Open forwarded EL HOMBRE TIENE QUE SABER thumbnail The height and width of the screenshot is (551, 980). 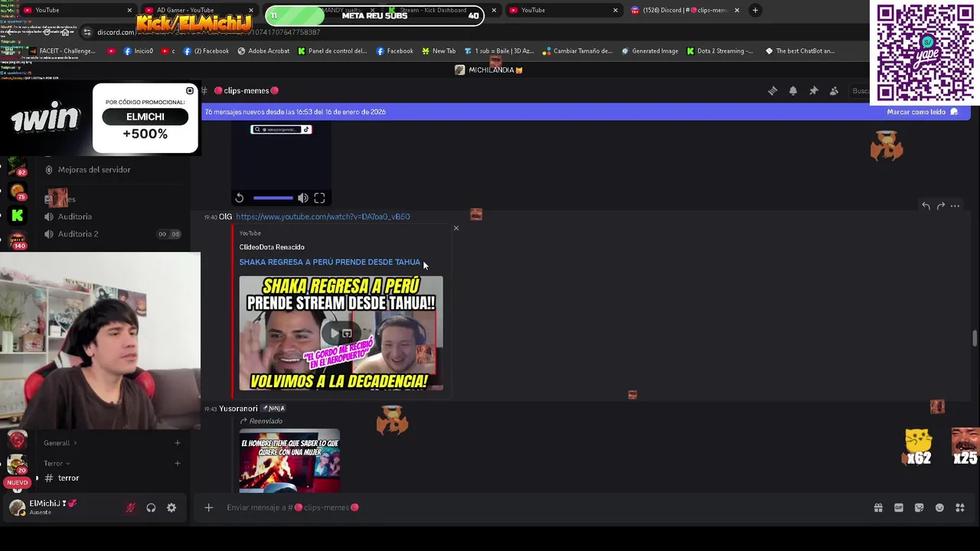pyautogui.click(x=289, y=461)
